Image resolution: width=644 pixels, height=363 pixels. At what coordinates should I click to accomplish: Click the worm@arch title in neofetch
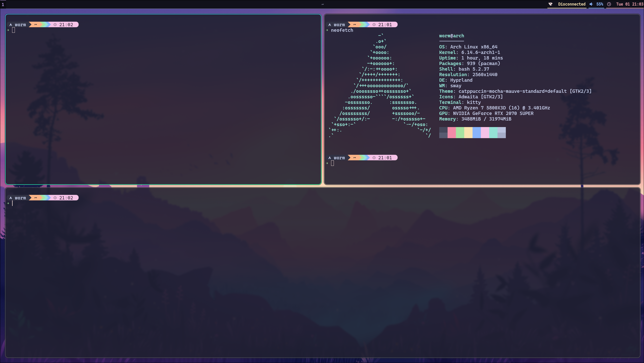(451, 36)
